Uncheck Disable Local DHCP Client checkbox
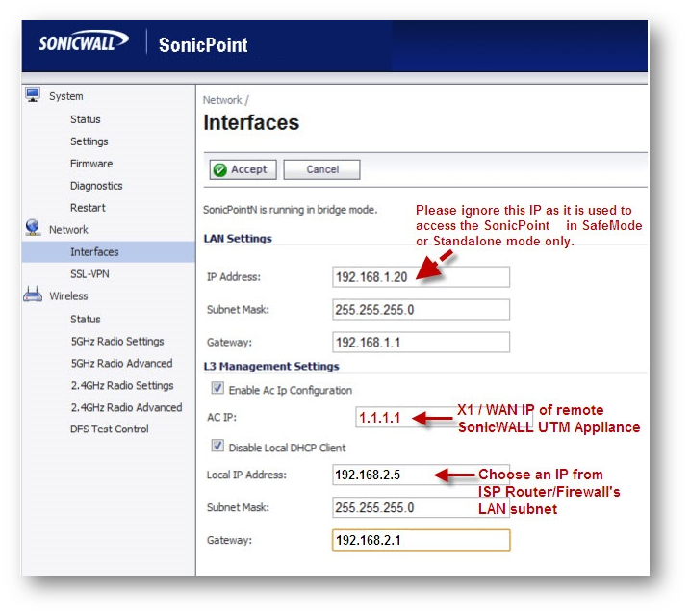The width and height of the screenshot is (690, 616). pyautogui.click(x=217, y=447)
